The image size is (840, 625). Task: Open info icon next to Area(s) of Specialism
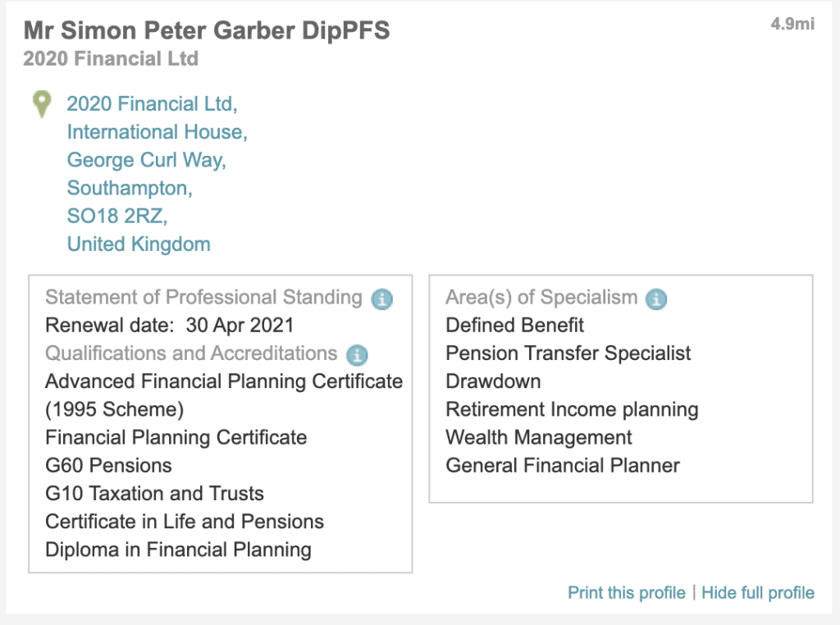tap(656, 299)
